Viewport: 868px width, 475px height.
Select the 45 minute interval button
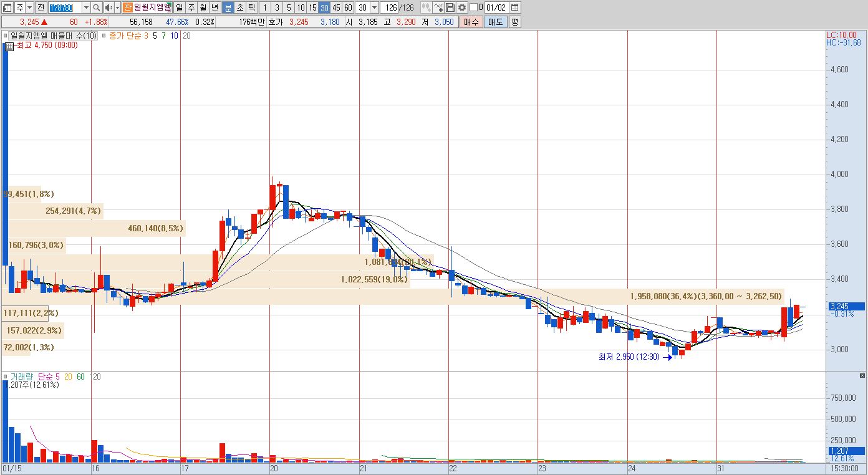[x=336, y=7]
